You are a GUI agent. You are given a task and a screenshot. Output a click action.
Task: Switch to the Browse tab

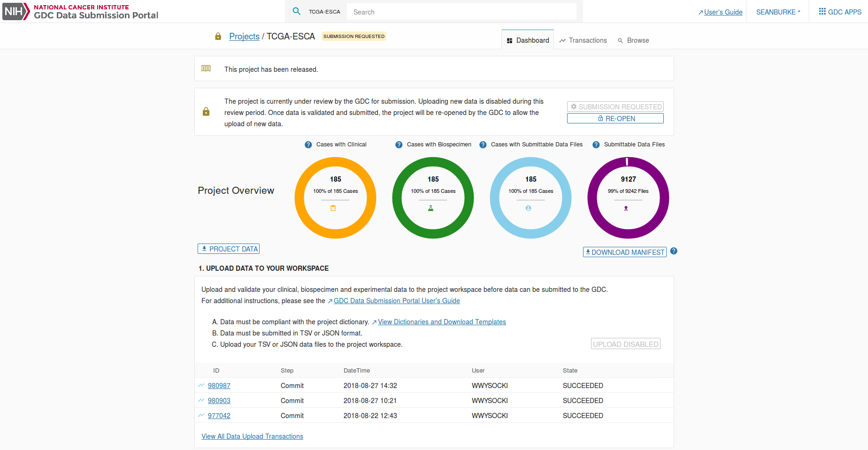[633, 40]
